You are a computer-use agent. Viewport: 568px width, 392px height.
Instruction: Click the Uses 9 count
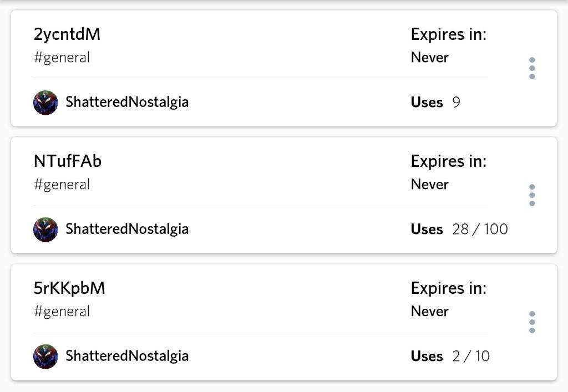[435, 103]
